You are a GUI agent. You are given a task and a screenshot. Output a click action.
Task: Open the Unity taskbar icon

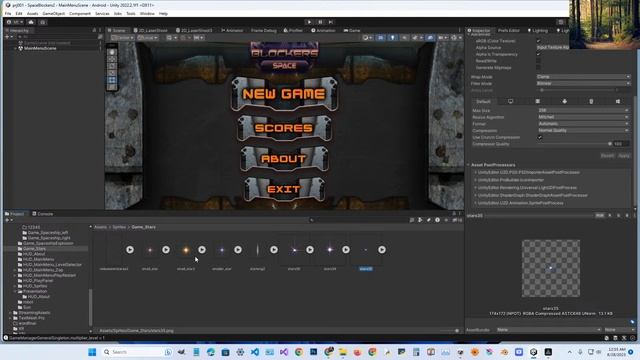(x=533, y=352)
